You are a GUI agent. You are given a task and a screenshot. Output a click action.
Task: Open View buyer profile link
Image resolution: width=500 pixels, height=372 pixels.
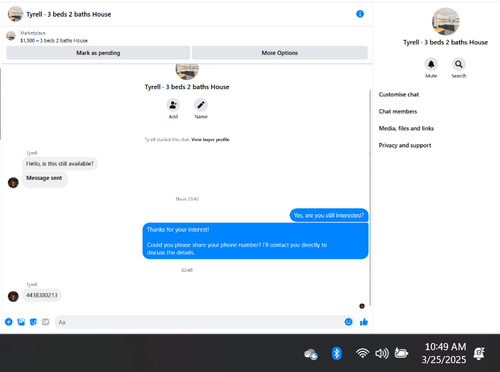pos(210,139)
